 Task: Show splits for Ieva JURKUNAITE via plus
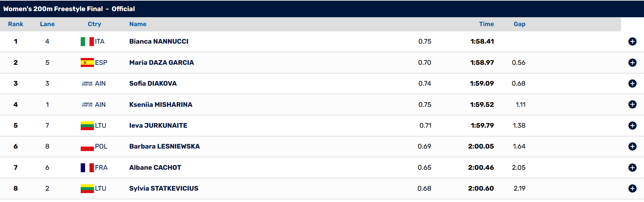click(632, 126)
